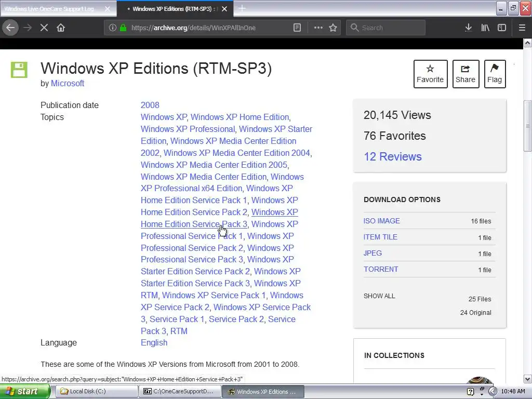532x399 pixels.
Task: Click the 76 Favorites text
Action: tap(395, 136)
